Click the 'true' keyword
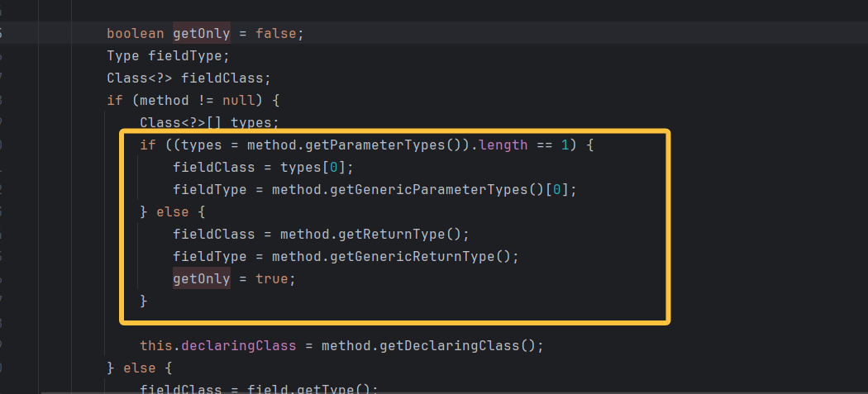This screenshot has height=394, width=868. pyautogui.click(x=272, y=278)
